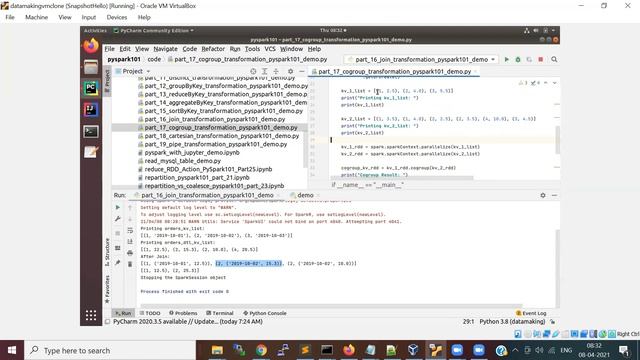The height and width of the screenshot is (360, 640).
Task: Open run configuration wrench in Run panel
Action: pyautogui.click(x=118, y=219)
